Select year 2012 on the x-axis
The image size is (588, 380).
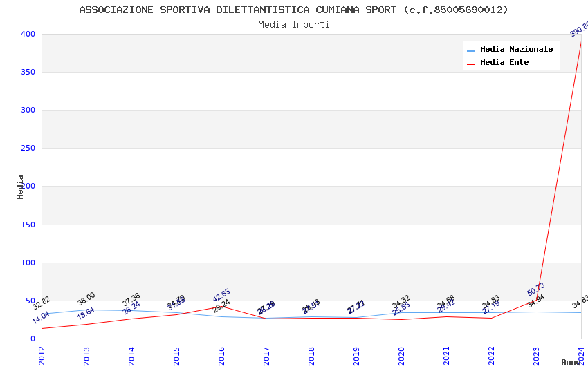[x=42, y=356]
